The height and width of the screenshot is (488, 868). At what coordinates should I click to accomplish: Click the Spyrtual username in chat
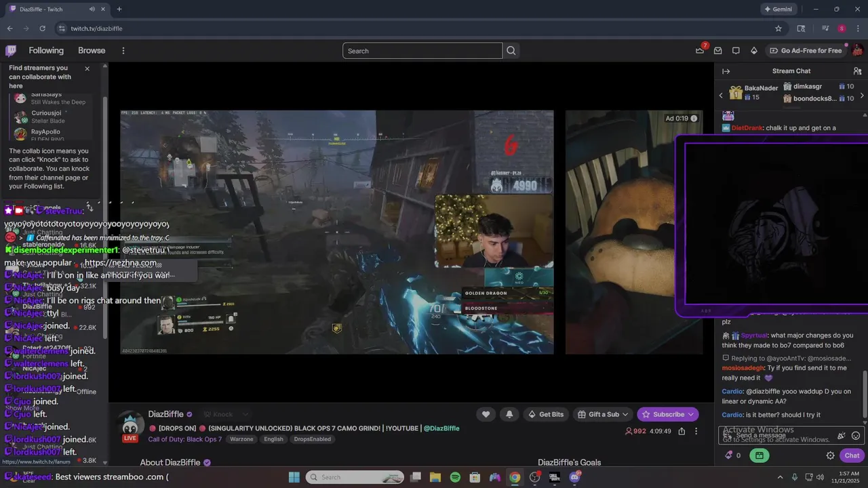(x=754, y=335)
